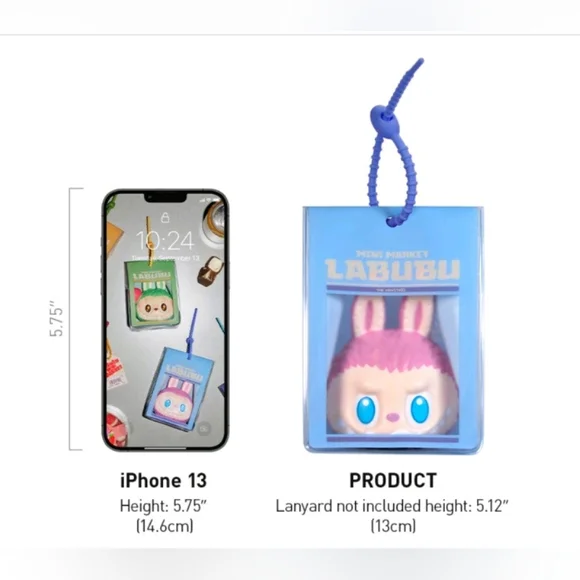This screenshot has height=580, width=580.
Task: Click the 10:24 clock on the phone
Action: point(165,240)
